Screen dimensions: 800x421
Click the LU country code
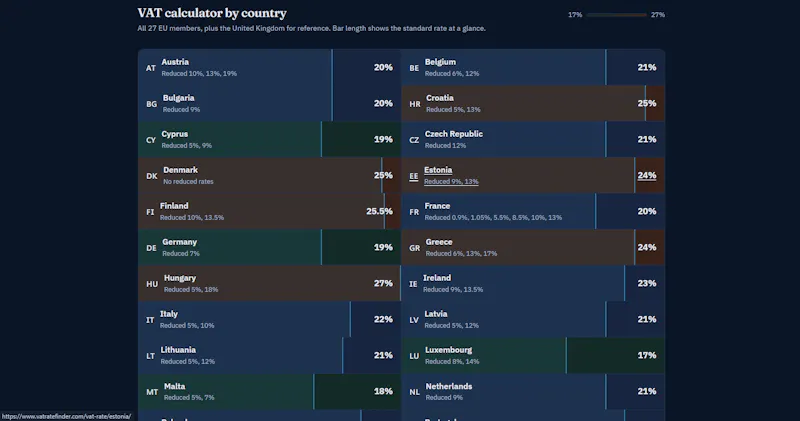(414, 356)
